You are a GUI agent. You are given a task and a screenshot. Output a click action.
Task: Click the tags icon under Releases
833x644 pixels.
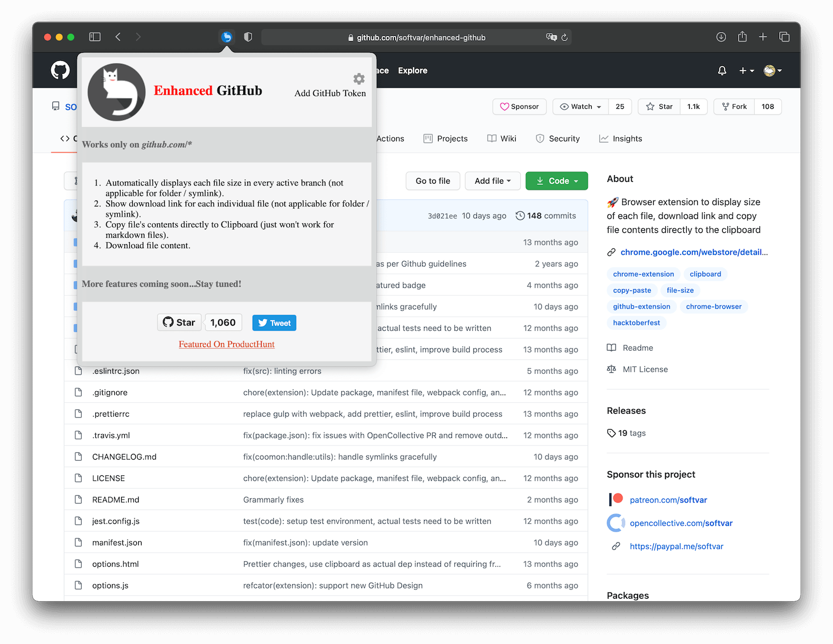click(611, 433)
